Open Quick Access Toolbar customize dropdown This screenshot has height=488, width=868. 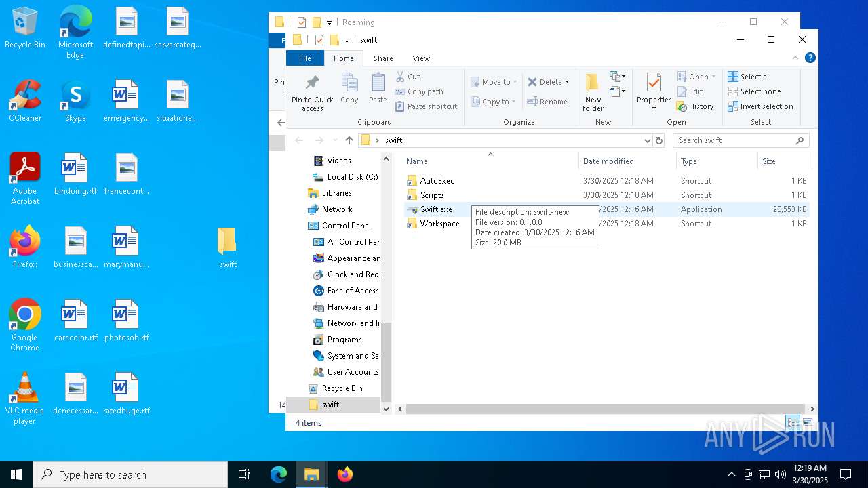click(x=347, y=40)
